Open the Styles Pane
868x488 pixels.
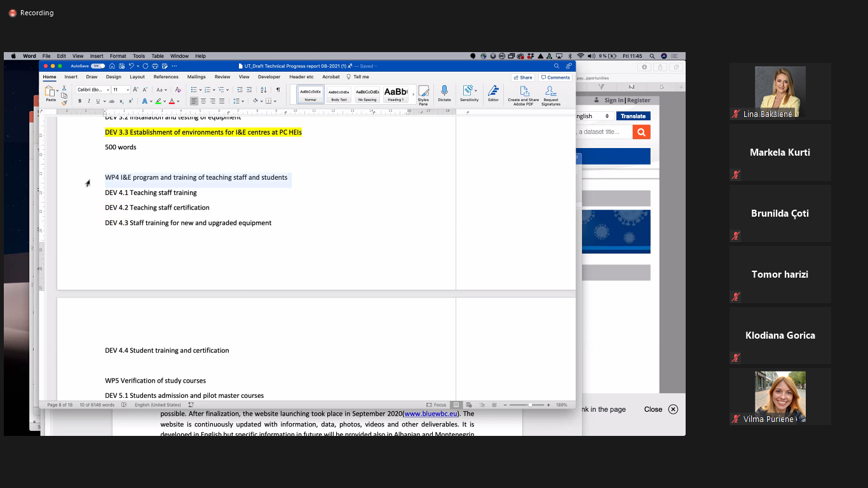coord(423,95)
